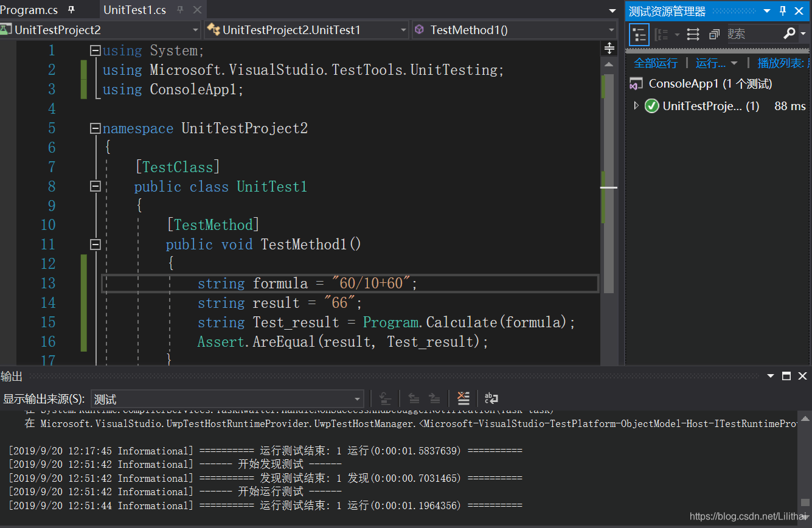Click the Output panel scrollbar up arrow
The image size is (812, 528).
click(x=805, y=418)
